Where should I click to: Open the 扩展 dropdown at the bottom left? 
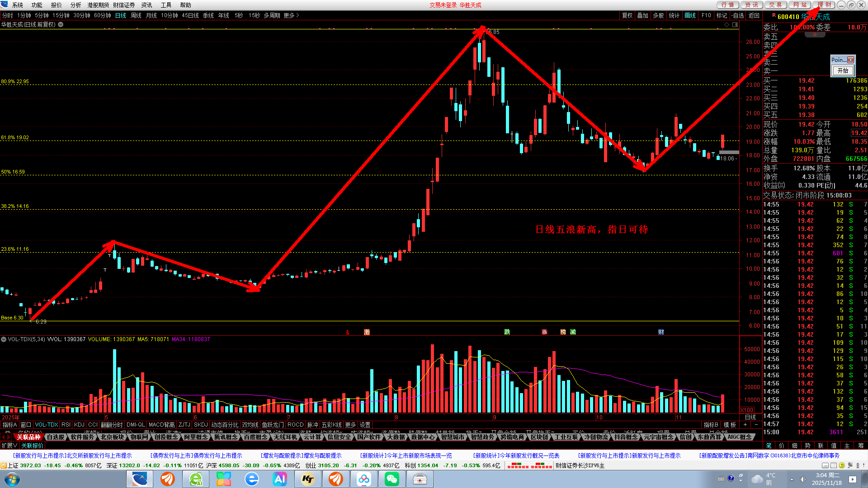pos(9,446)
